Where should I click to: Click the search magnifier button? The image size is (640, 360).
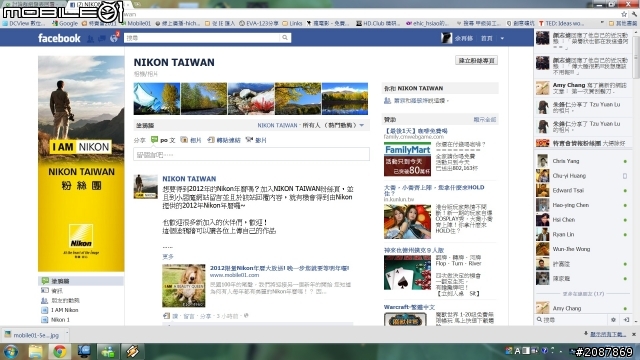tap(285, 38)
